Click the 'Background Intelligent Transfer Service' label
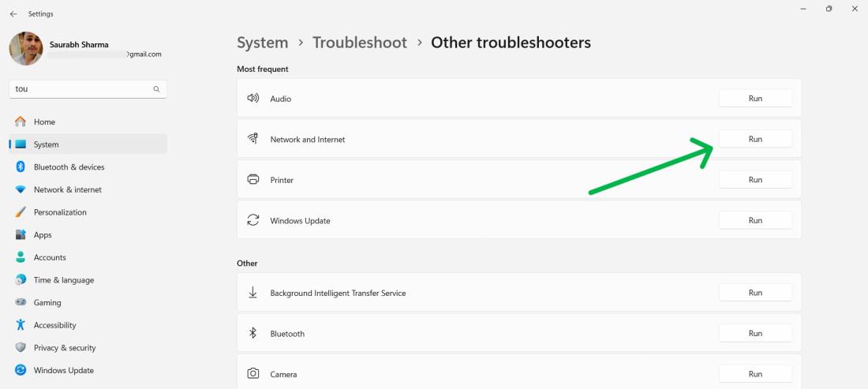This screenshot has width=868, height=389. 338,294
